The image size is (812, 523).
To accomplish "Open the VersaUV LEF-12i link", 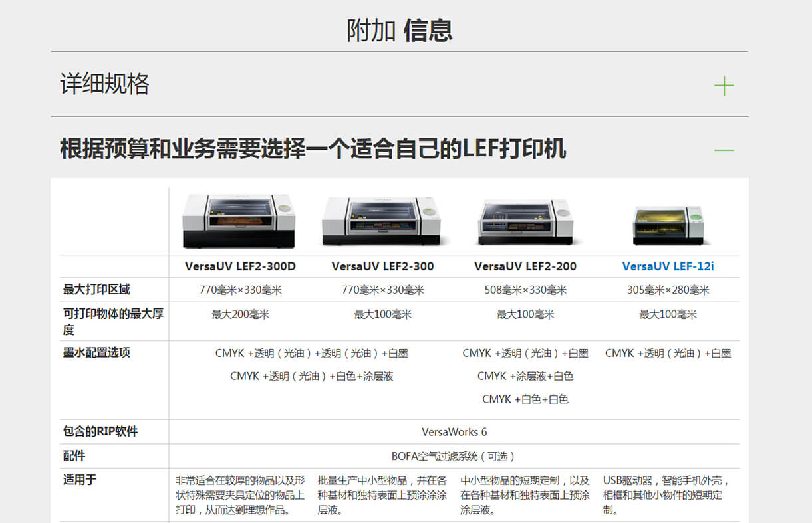I will pos(668,266).
